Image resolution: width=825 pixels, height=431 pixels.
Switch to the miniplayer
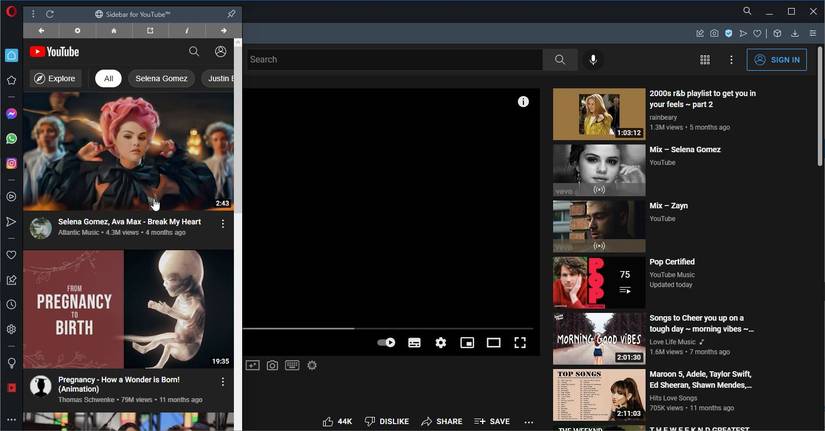click(467, 343)
